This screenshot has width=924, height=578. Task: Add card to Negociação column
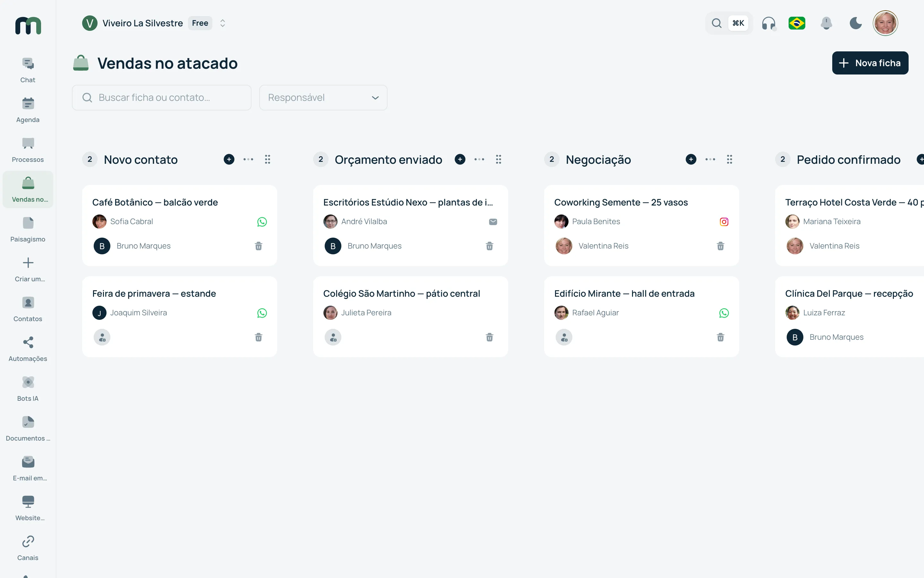(x=691, y=159)
